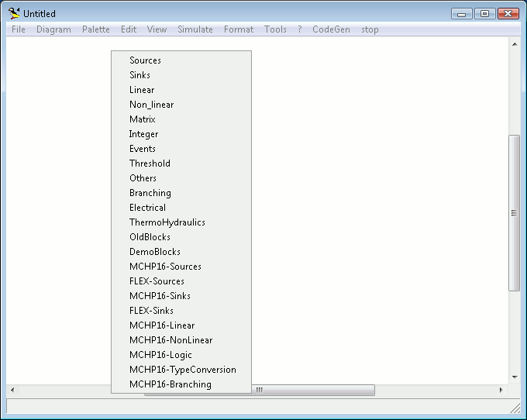Click the Scicos window title icon
The height and width of the screenshot is (420, 527).
point(14,13)
